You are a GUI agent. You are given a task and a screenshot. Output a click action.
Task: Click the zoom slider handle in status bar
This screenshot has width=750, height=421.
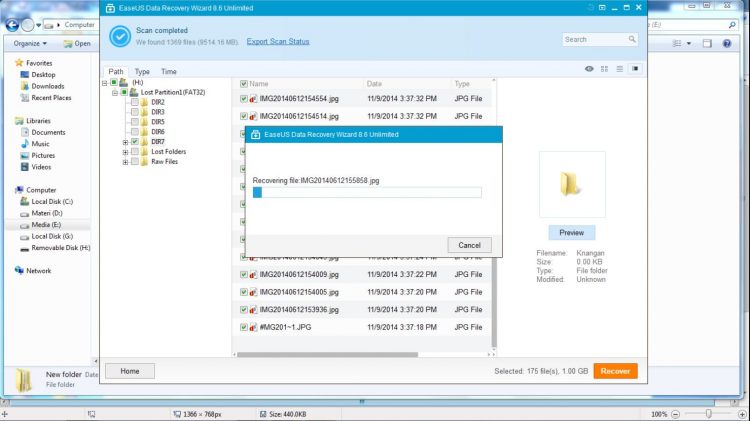[708, 414]
